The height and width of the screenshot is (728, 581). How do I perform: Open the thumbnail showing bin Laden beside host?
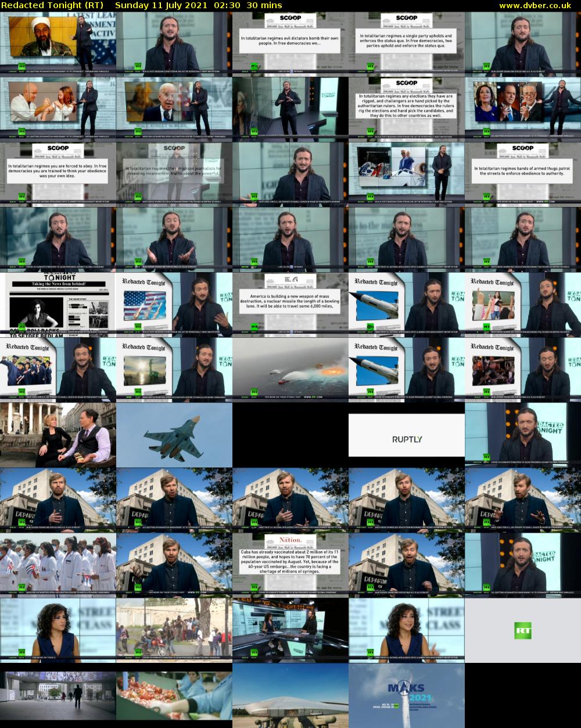[x=58, y=44]
